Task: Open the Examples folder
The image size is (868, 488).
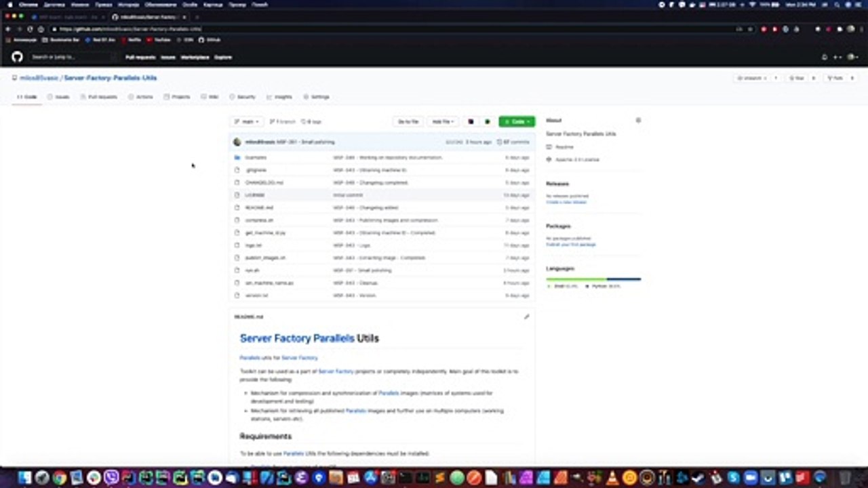Action: click(x=256, y=158)
